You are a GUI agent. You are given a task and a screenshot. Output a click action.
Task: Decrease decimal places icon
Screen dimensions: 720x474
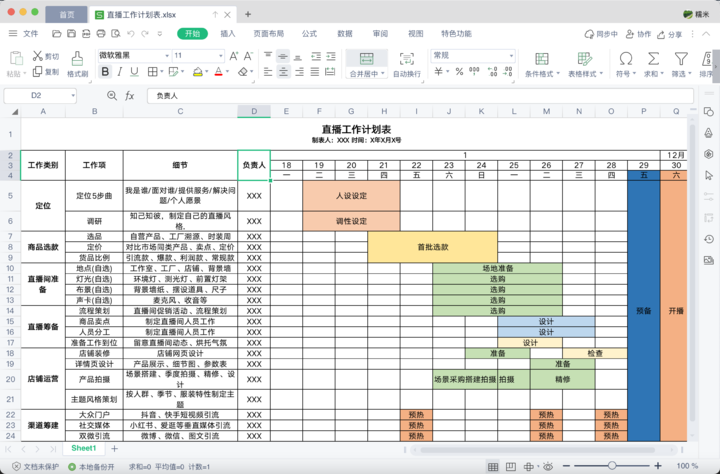click(x=508, y=72)
